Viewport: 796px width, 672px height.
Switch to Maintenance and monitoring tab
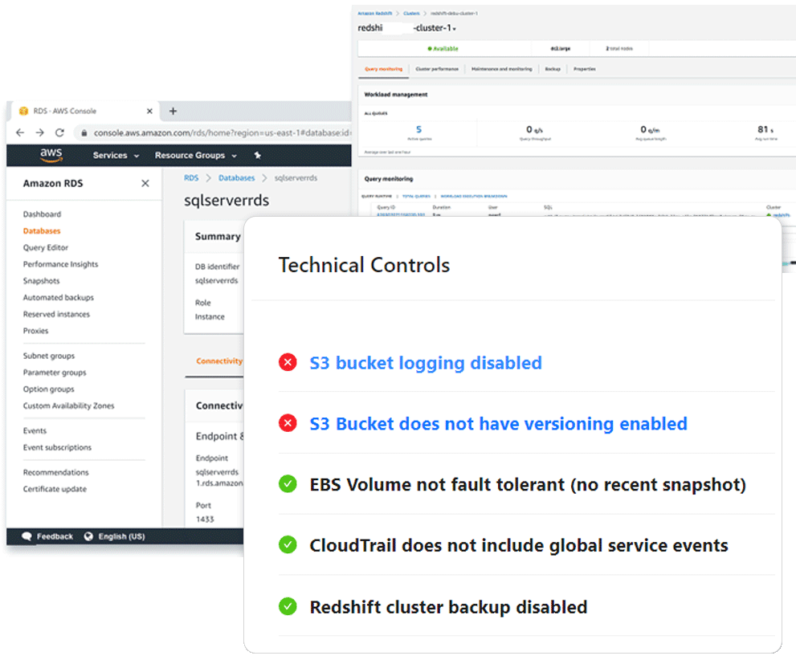[501, 69]
